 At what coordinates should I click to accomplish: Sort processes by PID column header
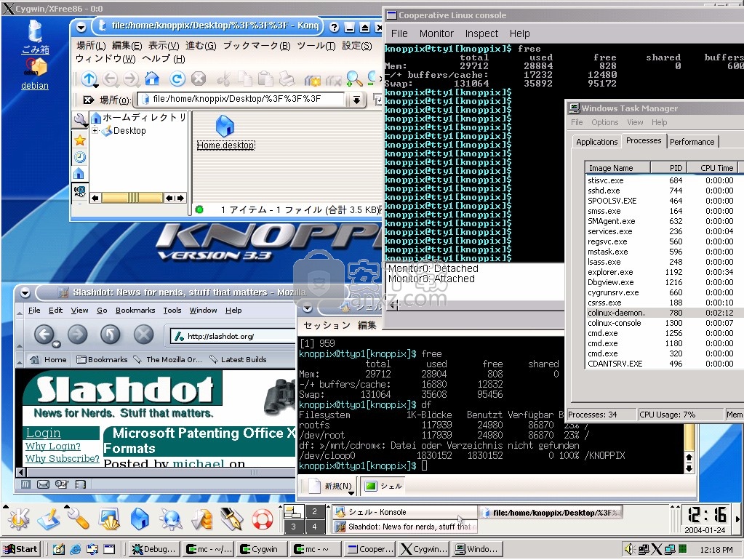pyautogui.click(x=670, y=168)
